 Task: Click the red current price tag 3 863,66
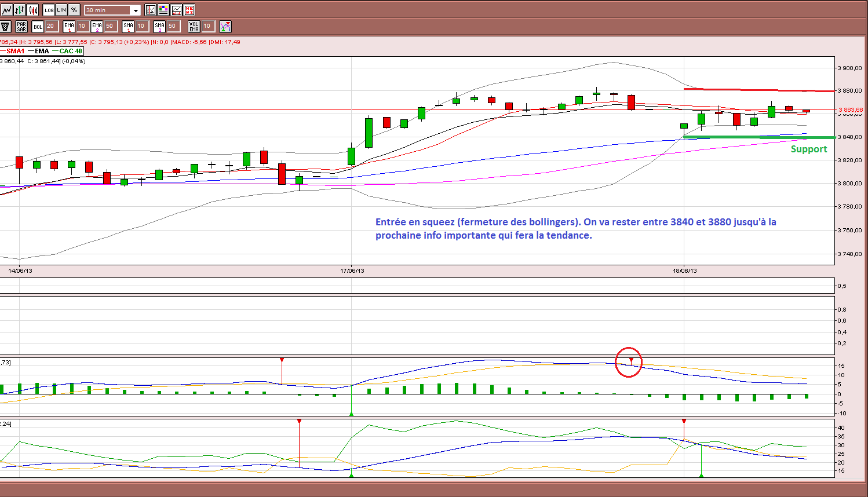tap(851, 109)
